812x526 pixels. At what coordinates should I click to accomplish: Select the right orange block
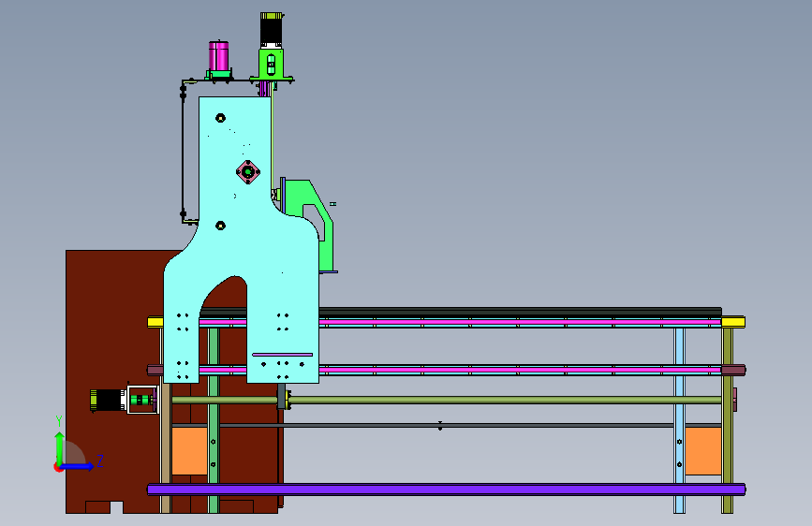coord(702,450)
